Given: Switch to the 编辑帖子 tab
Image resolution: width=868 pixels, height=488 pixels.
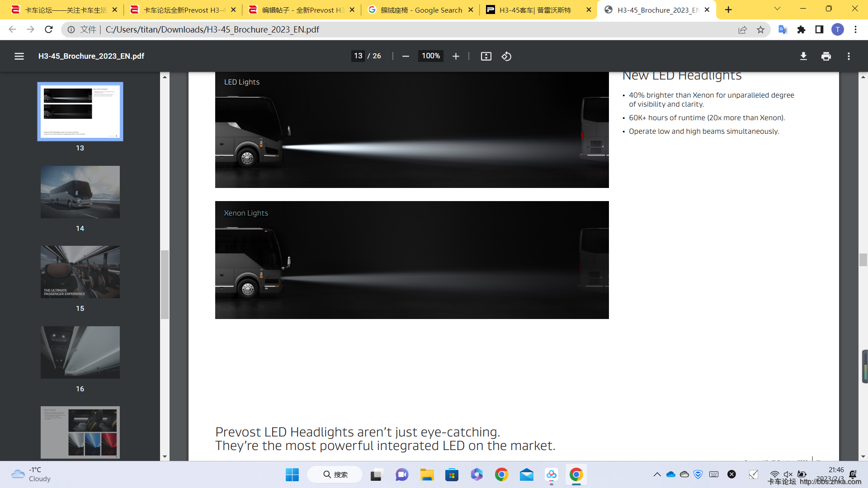Looking at the screenshot, I should 302,9.
